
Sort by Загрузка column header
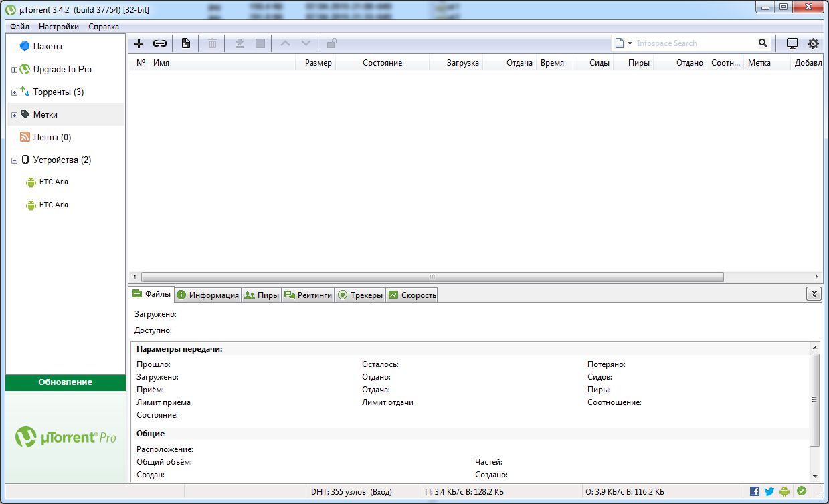point(456,63)
